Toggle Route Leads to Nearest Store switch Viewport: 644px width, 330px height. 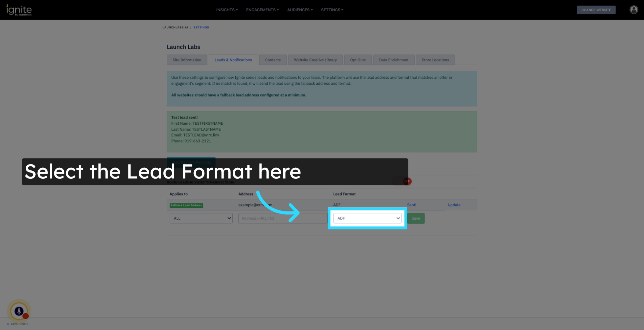(x=407, y=181)
